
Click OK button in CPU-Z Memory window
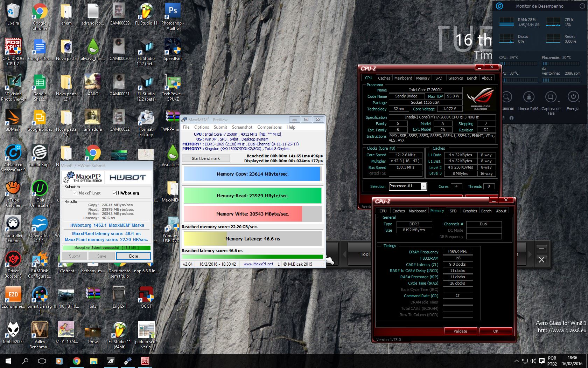tap(496, 331)
